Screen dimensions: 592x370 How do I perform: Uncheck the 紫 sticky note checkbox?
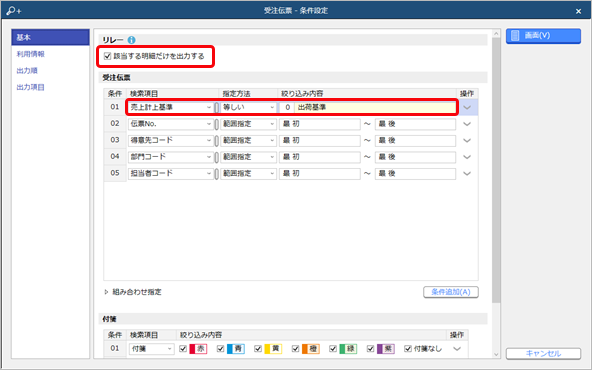[x=370, y=348]
